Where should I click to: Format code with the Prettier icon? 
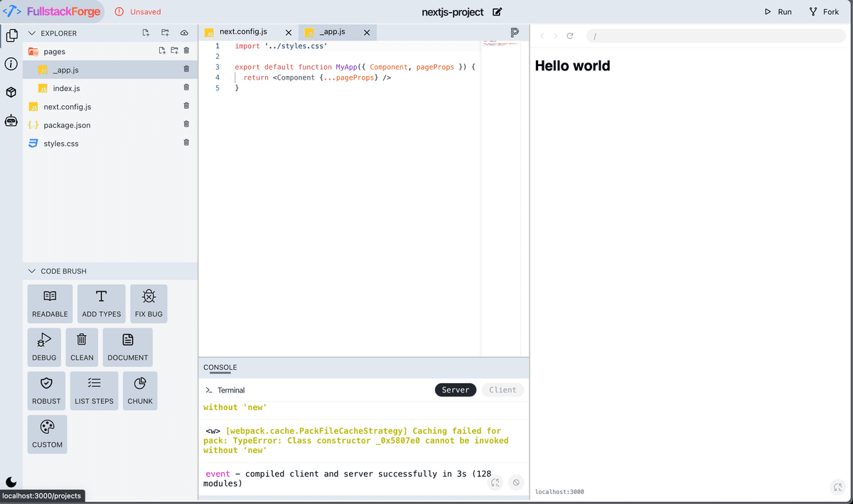[513, 31]
